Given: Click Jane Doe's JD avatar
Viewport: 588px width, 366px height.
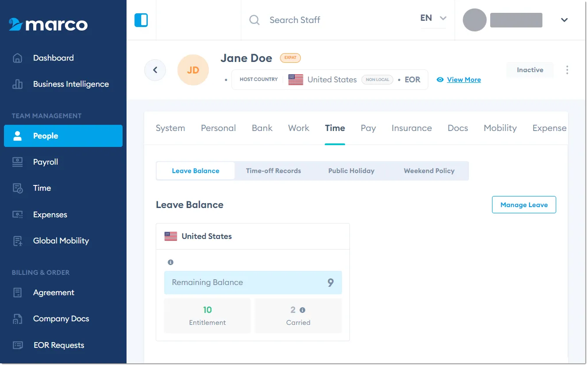Looking at the screenshot, I should 193,70.
